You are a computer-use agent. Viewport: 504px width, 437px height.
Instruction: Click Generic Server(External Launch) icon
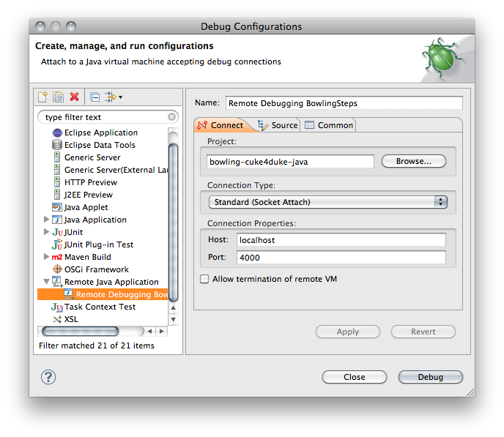pyautogui.click(x=57, y=170)
